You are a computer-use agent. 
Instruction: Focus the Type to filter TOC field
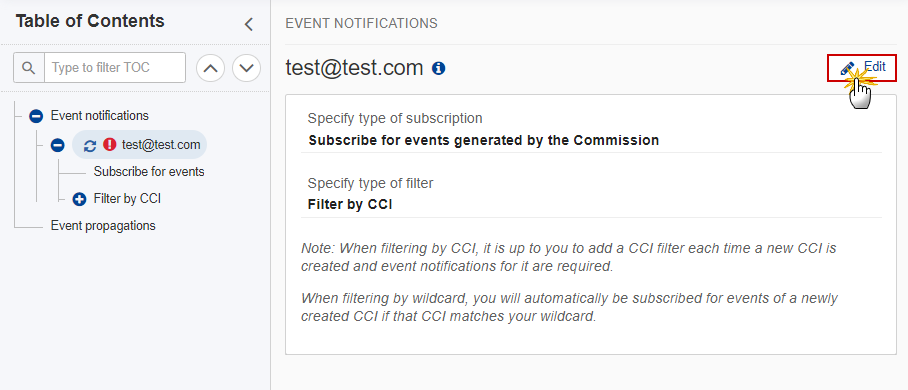coord(115,68)
